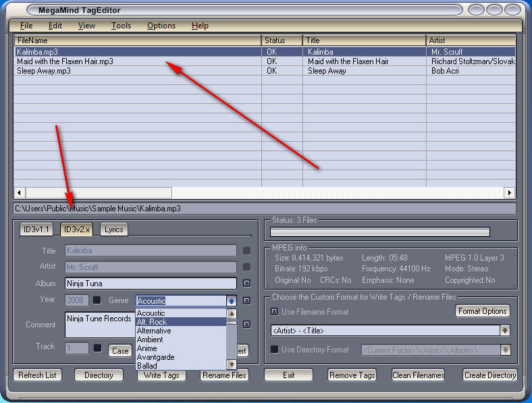Screen dimensions: 532x403
Task: Sort by the Status column header
Action: tap(282, 41)
